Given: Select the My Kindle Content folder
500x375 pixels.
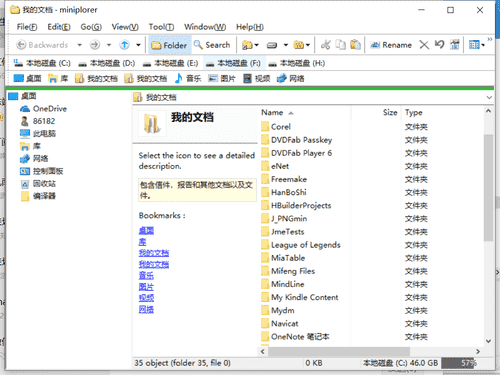Looking at the screenshot, I should pos(300,297).
